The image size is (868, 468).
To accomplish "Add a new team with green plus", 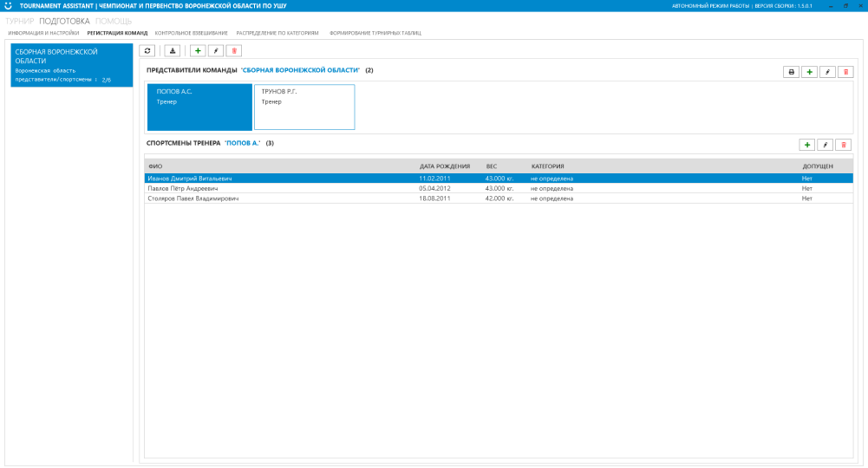I will pos(198,51).
